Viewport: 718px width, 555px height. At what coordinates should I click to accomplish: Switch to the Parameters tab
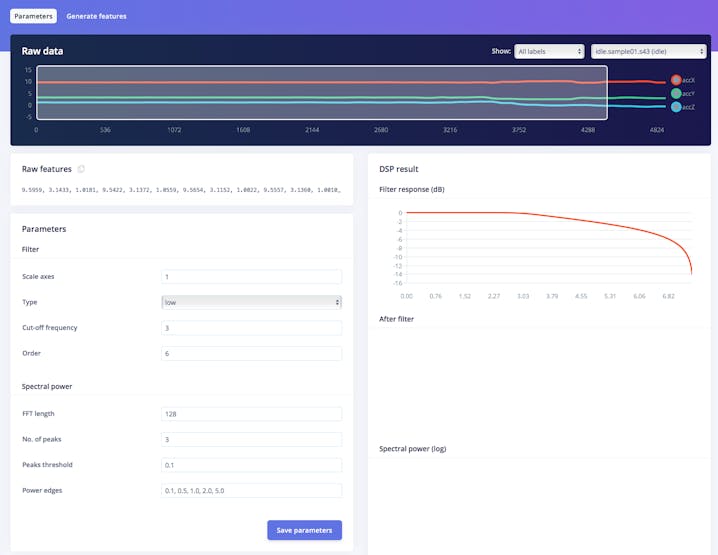pyautogui.click(x=33, y=16)
